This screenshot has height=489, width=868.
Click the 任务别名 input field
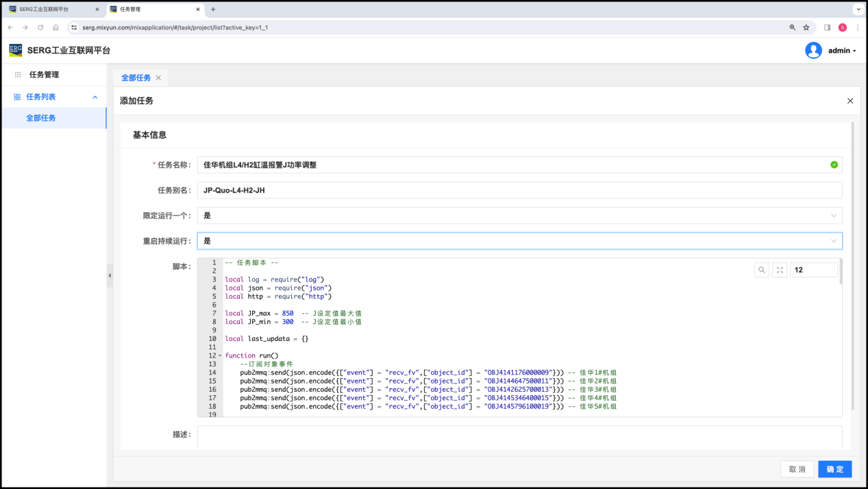point(519,190)
